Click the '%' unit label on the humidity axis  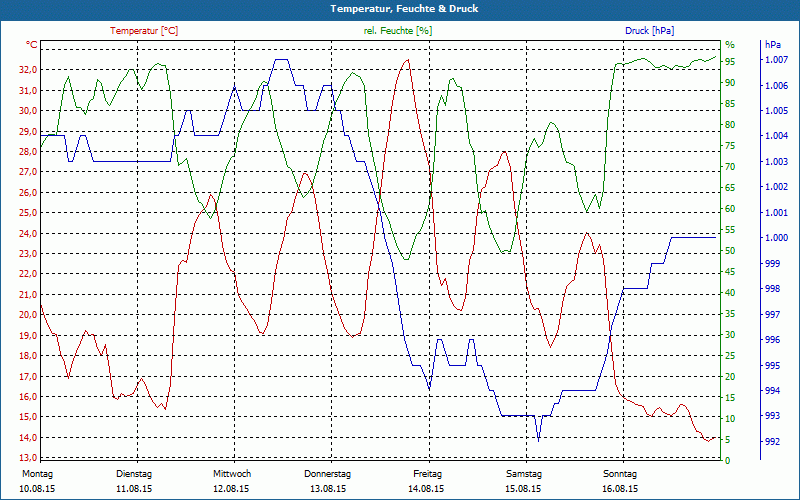tap(729, 45)
